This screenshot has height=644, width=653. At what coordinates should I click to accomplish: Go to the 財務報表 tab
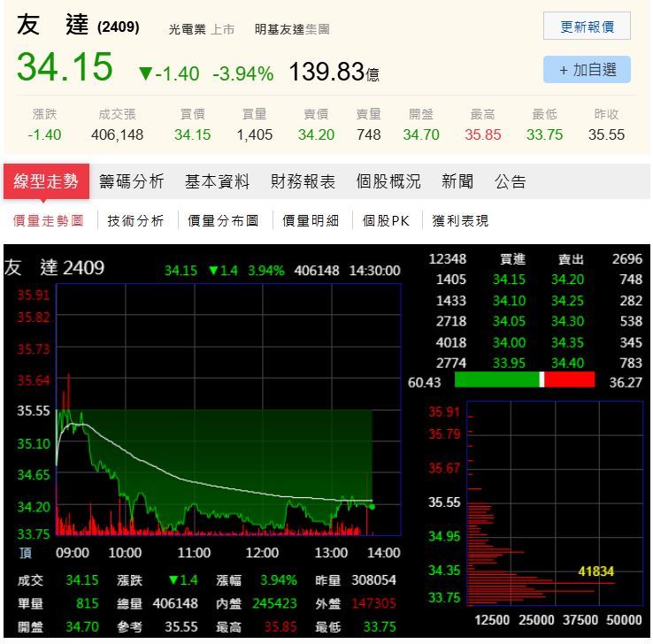[303, 181]
